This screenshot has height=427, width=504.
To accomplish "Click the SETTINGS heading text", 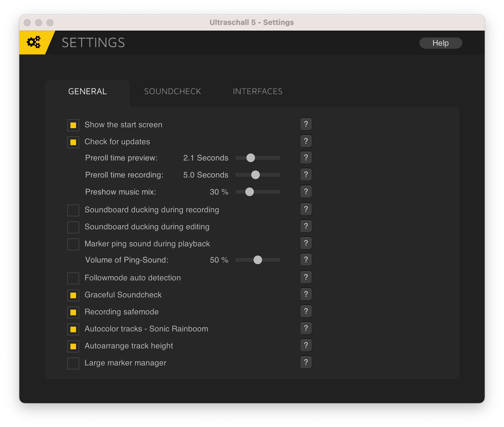I will [93, 43].
